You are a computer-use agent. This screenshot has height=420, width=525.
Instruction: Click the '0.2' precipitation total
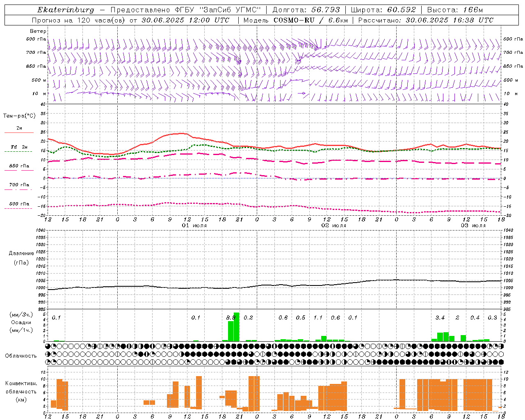point(248,317)
